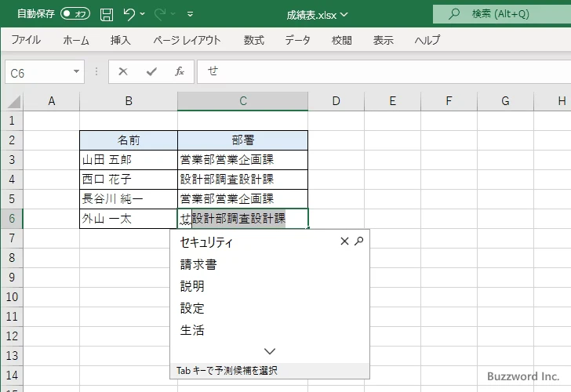
Task: Open the 挿入 ribbon tab
Action: coord(120,40)
